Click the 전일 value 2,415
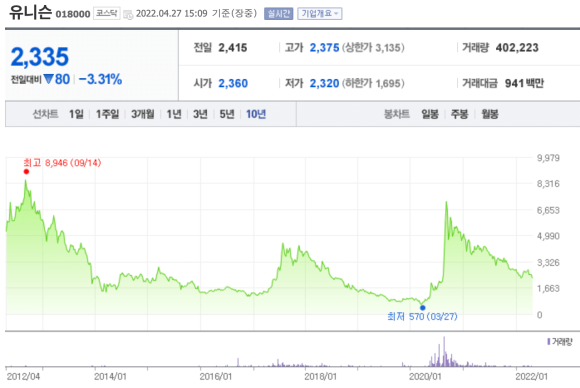Image resolution: width=580 pixels, height=388 pixels. [x=233, y=48]
